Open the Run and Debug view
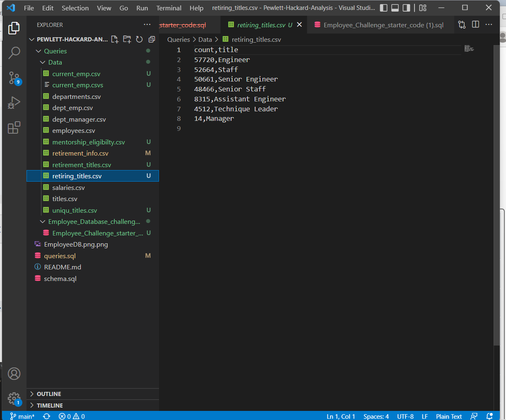 point(14,102)
